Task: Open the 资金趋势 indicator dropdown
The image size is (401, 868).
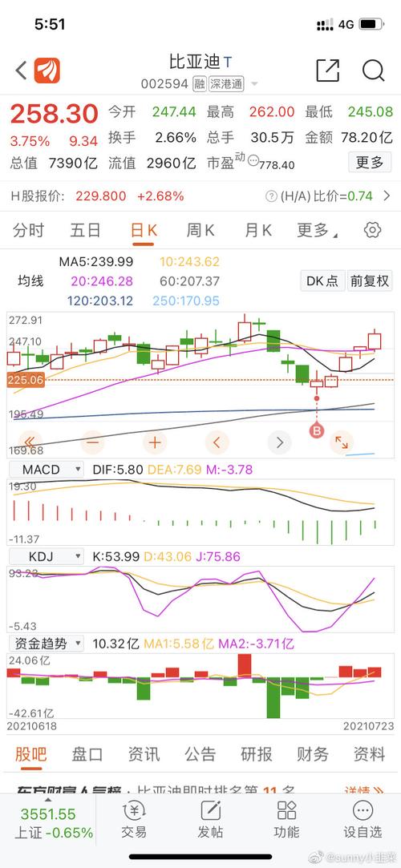Action: (46, 644)
